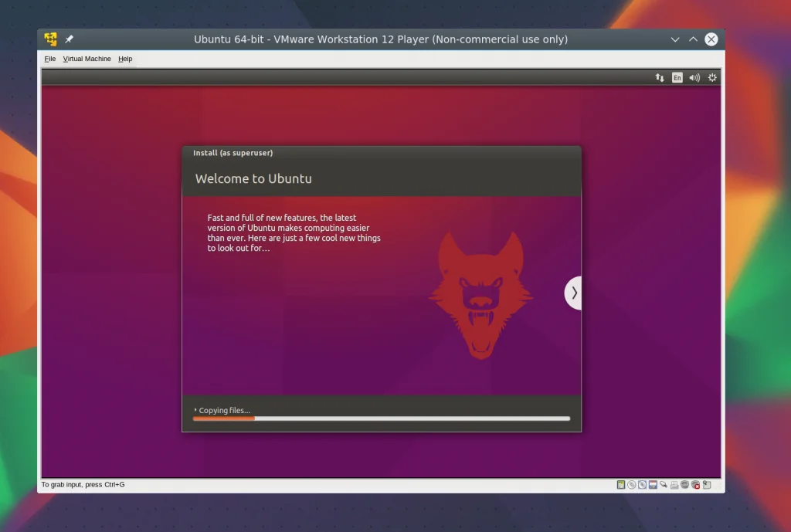
Task: Open the En keyboard language indicator
Action: [677, 78]
